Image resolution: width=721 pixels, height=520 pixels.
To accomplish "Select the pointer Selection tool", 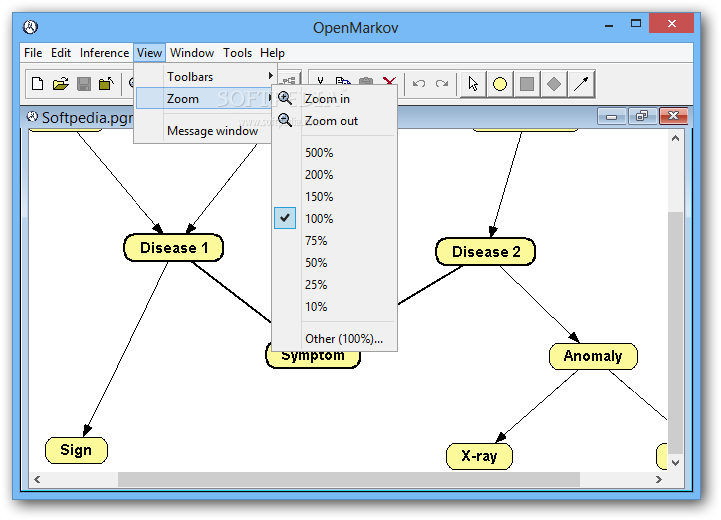I will 473,84.
